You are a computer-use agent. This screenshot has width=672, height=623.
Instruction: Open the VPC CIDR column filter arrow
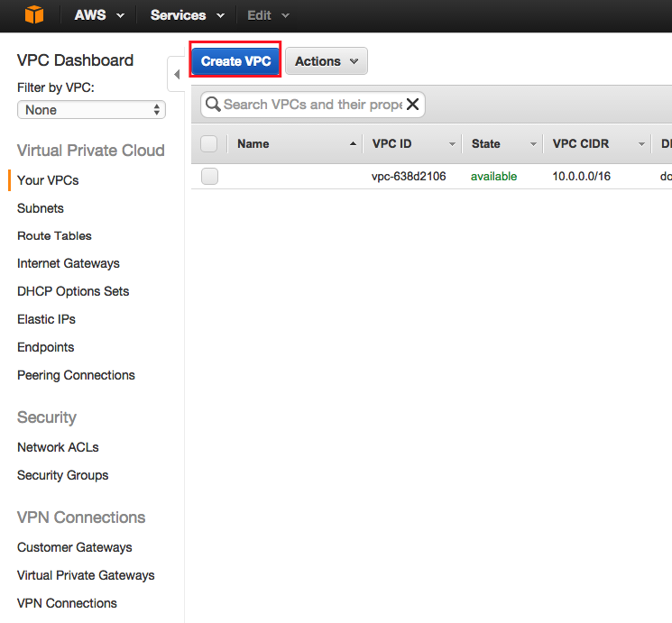click(x=641, y=144)
